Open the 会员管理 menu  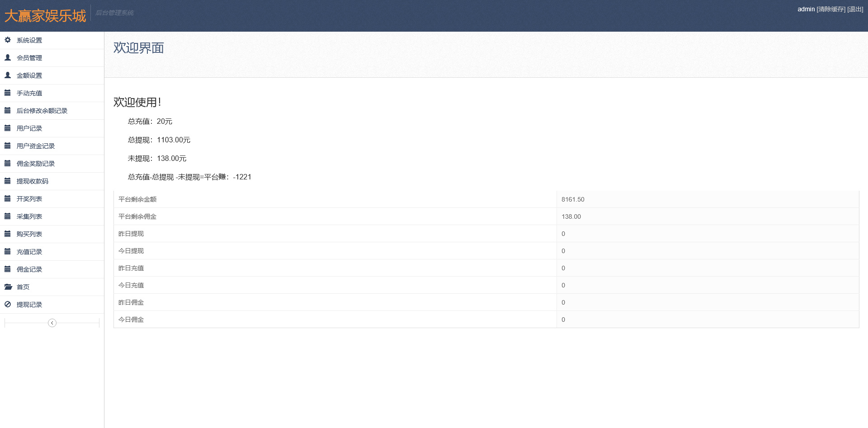coord(52,58)
